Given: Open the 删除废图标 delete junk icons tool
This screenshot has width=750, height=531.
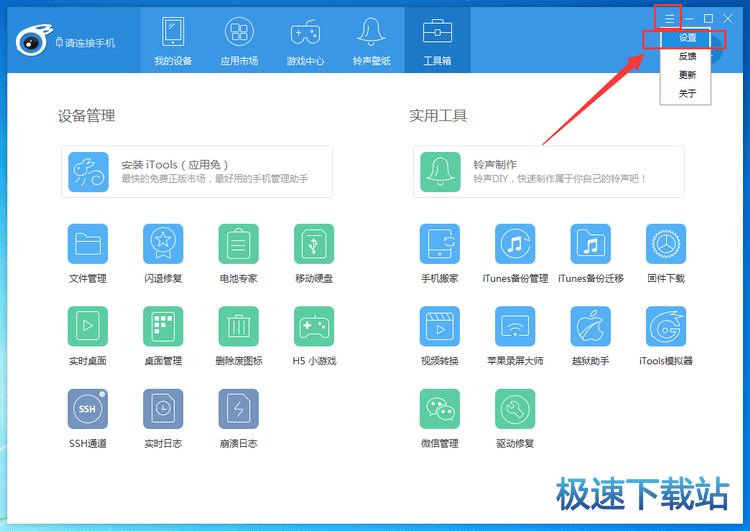Looking at the screenshot, I should pos(239,326).
